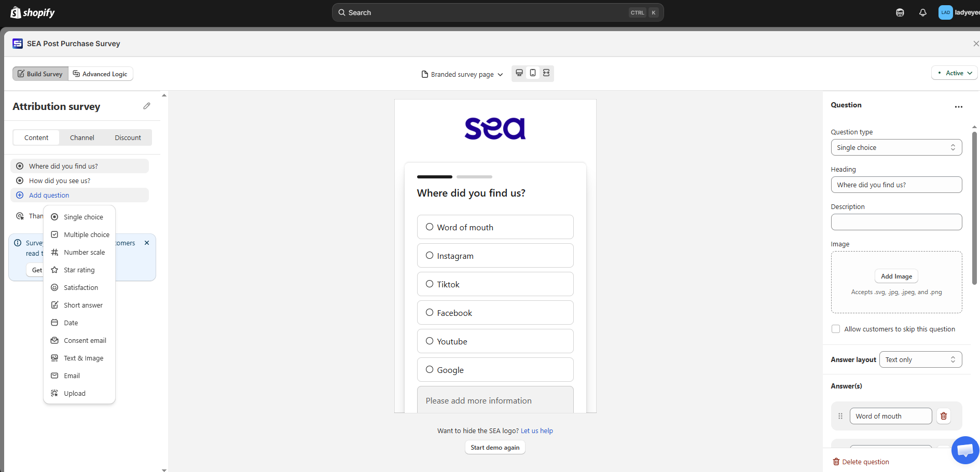The width and height of the screenshot is (980, 472).
Task: Click the right panel scrollbar
Action: click(974, 207)
